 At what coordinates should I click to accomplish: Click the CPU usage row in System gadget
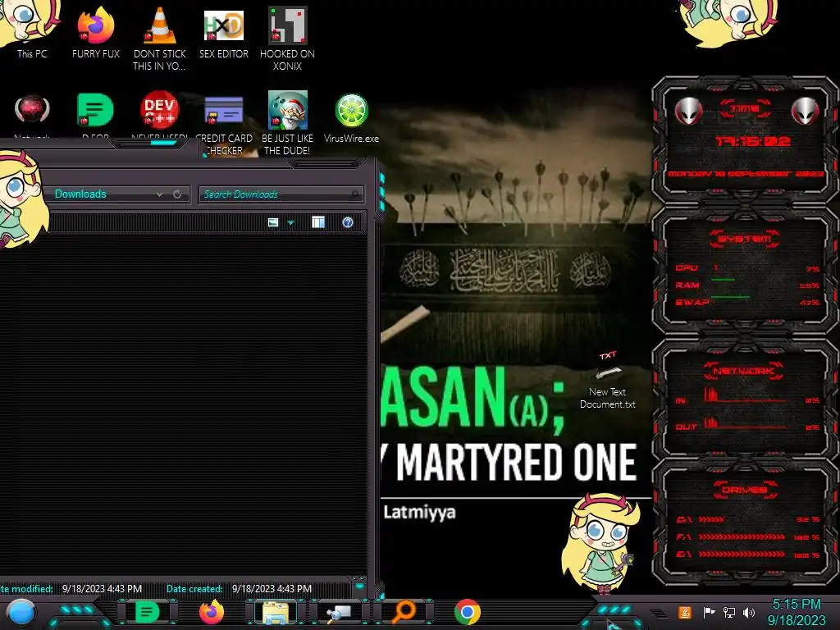click(x=747, y=268)
